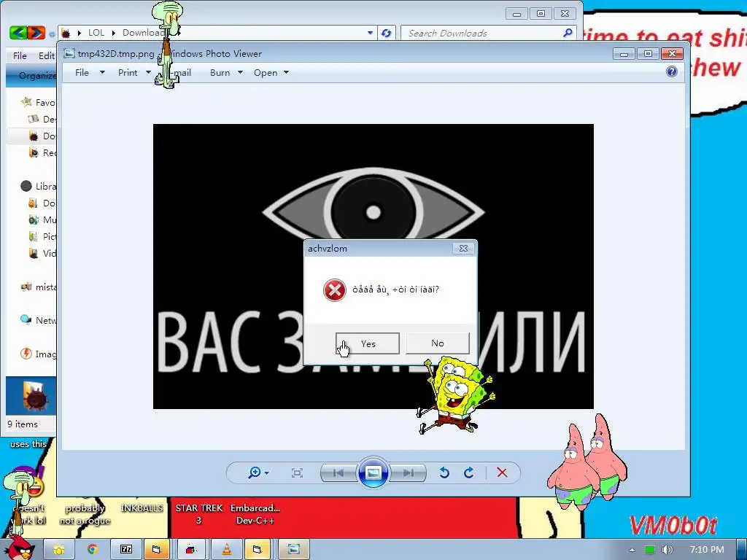The height and width of the screenshot is (560, 747).
Task: Select the Pictures library in the sidebar
Action: pyautogui.click(x=42, y=236)
